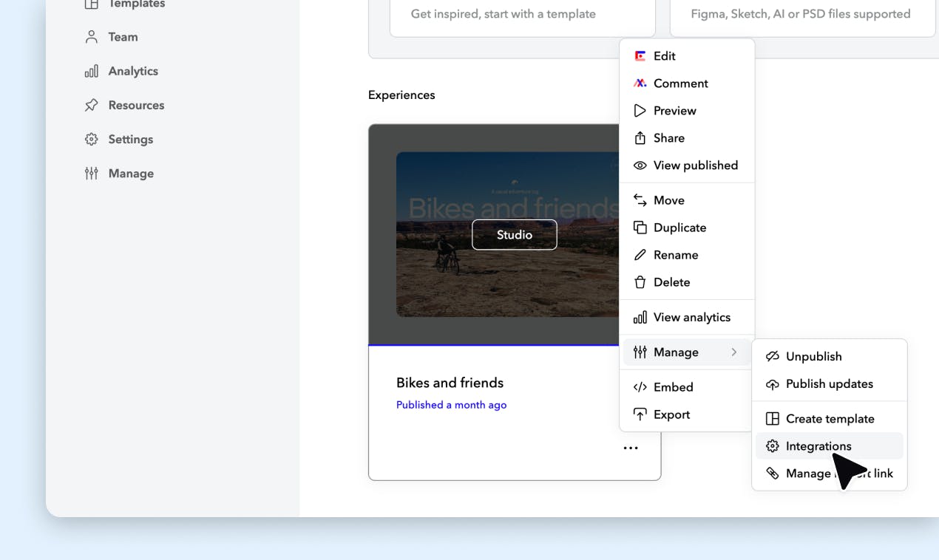Open View analytics from the menu
This screenshot has height=560, width=939.
(x=687, y=317)
